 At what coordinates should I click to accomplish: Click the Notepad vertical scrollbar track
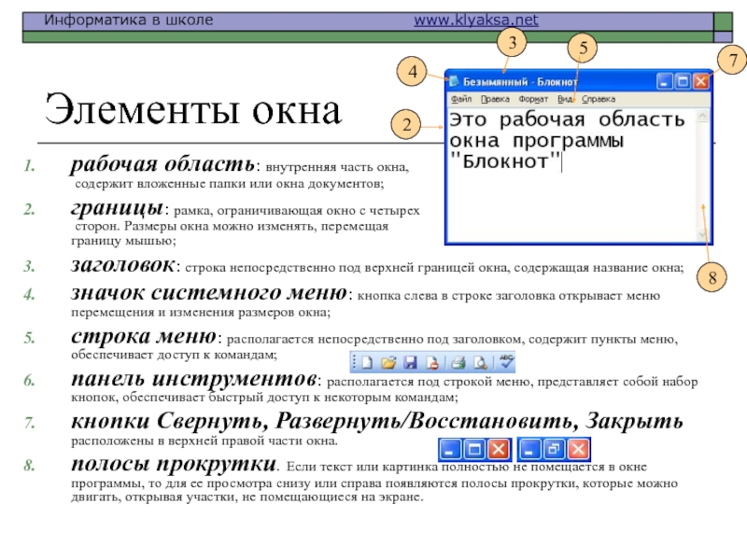[701, 177]
